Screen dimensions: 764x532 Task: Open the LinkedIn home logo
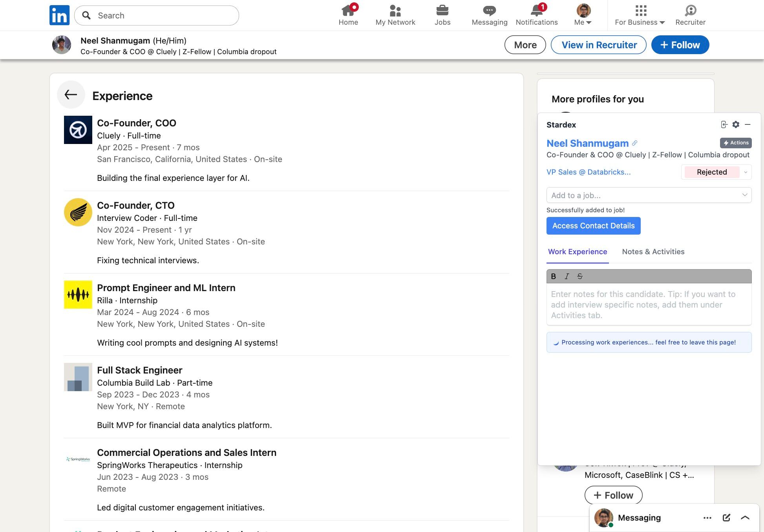pos(59,15)
